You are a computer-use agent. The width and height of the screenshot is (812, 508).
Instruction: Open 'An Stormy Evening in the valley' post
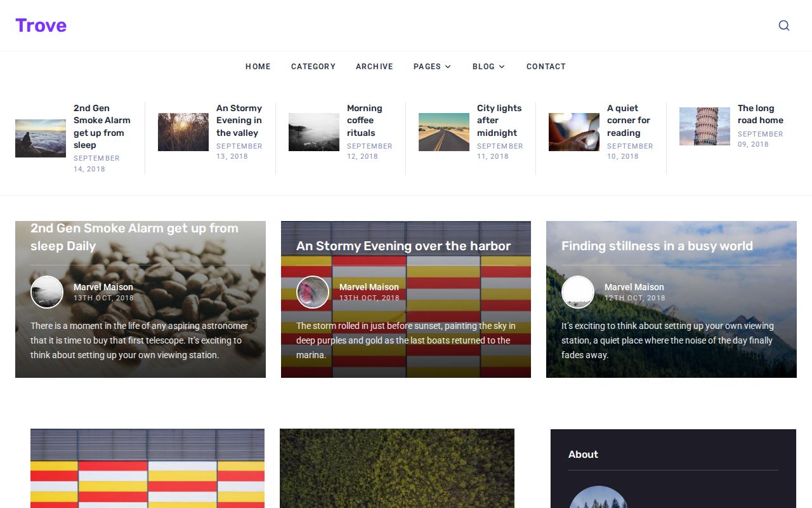(x=239, y=121)
